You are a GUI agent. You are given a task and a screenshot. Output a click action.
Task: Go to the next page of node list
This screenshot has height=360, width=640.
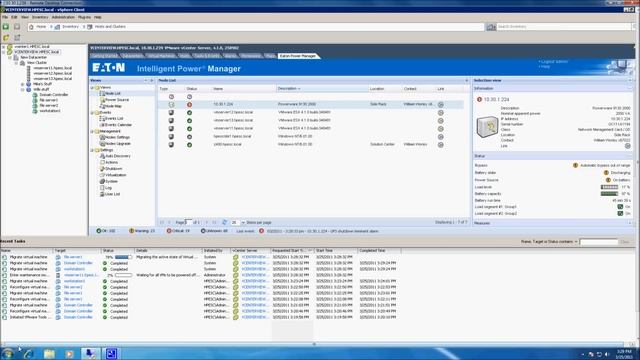tap(207, 222)
